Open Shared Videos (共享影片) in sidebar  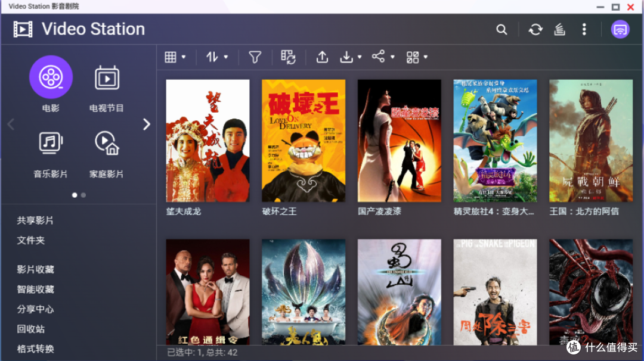point(35,220)
